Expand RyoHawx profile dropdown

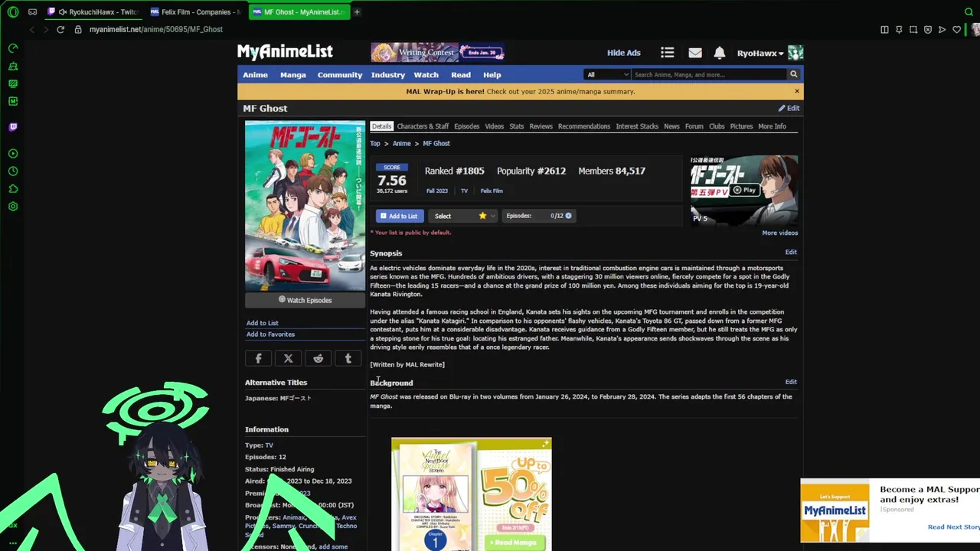(760, 54)
